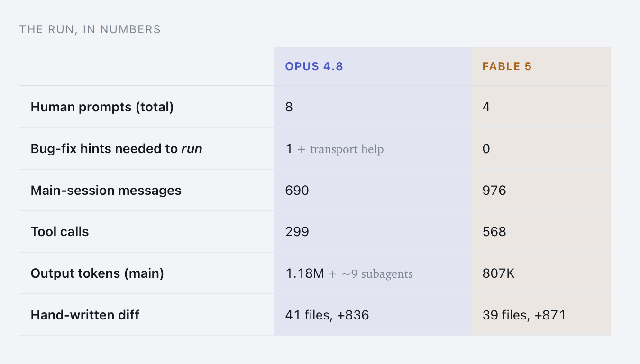The height and width of the screenshot is (364, 640).
Task: Click the Fable value 4 for human prompts
Action: point(486,107)
